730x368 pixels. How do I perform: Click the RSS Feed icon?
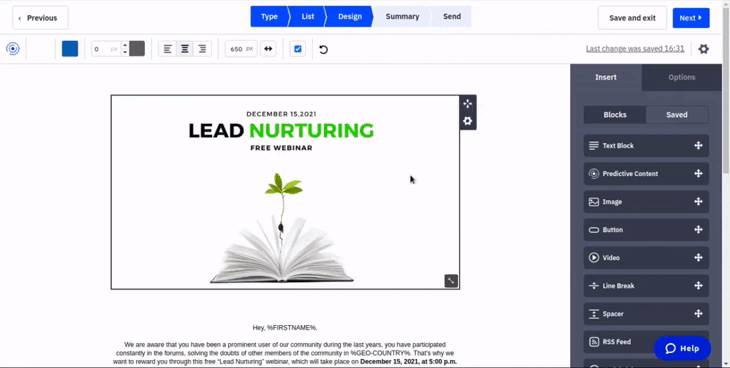coord(594,342)
